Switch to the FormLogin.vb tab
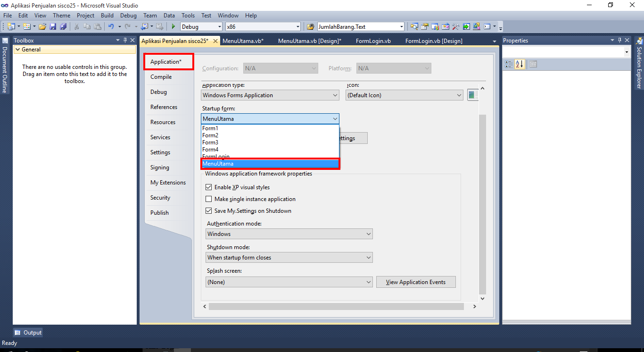 (373, 41)
